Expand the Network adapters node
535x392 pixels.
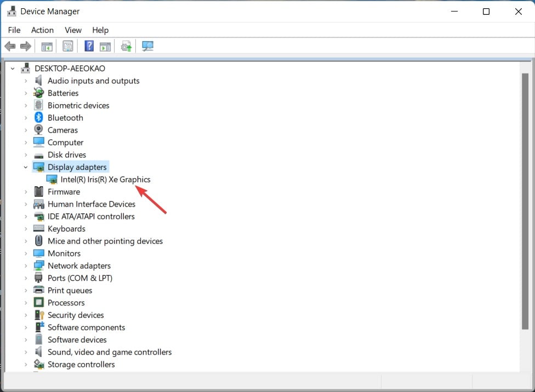click(x=26, y=266)
